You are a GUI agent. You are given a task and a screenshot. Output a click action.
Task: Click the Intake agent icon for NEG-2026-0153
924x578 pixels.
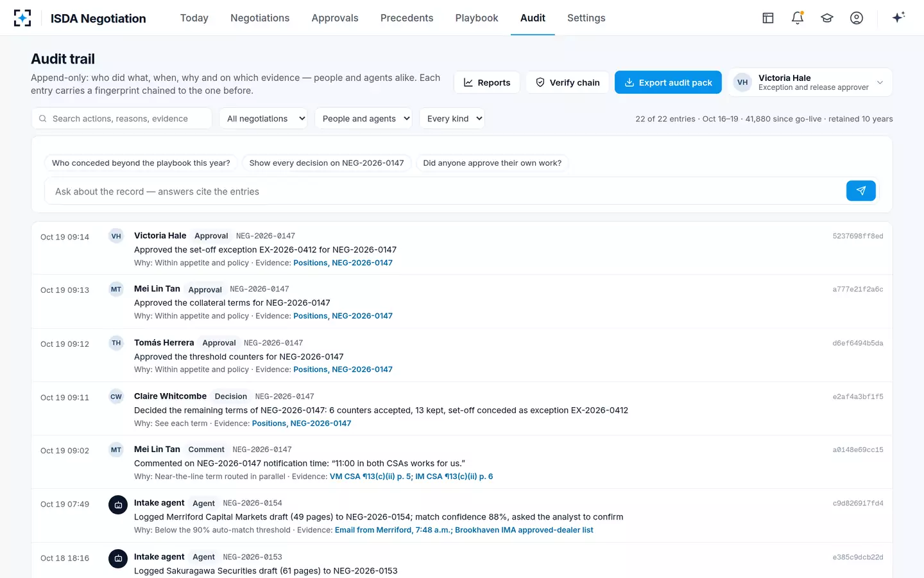[118, 559]
